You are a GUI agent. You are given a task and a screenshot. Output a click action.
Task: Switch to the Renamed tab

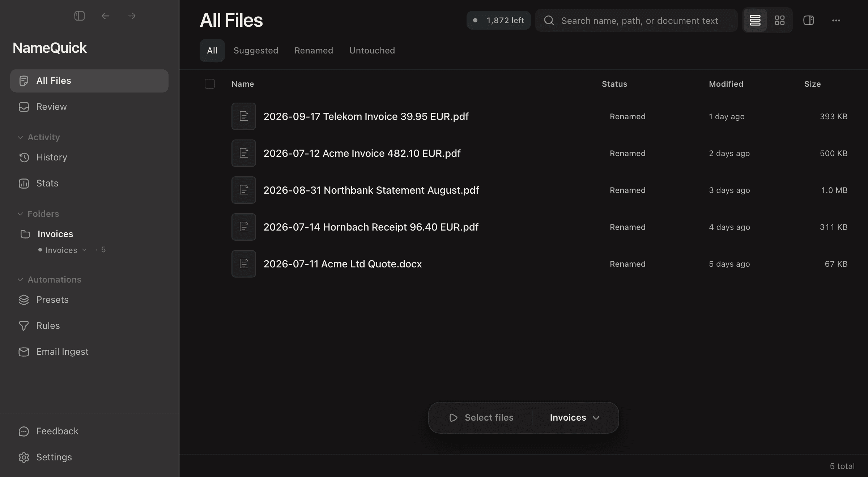tap(314, 51)
